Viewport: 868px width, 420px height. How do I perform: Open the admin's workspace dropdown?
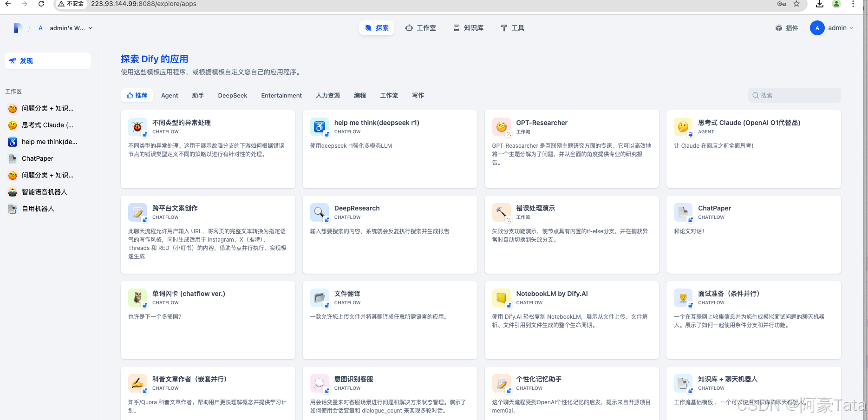coord(65,28)
